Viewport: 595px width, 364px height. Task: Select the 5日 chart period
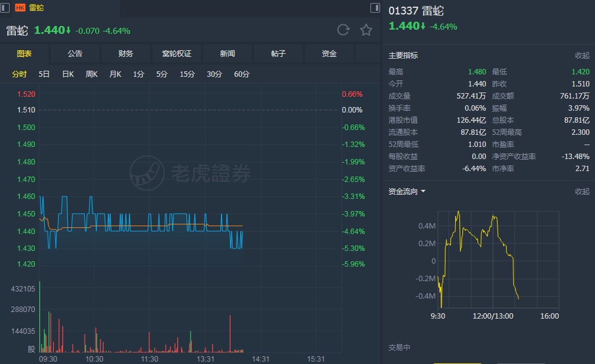(44, 74)
